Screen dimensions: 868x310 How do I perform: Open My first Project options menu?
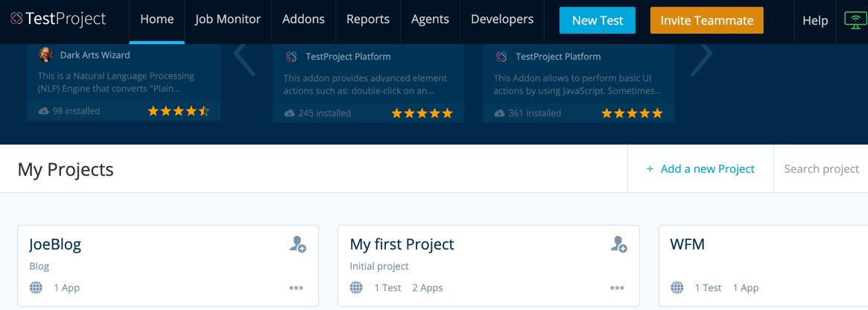pos(617,288)
